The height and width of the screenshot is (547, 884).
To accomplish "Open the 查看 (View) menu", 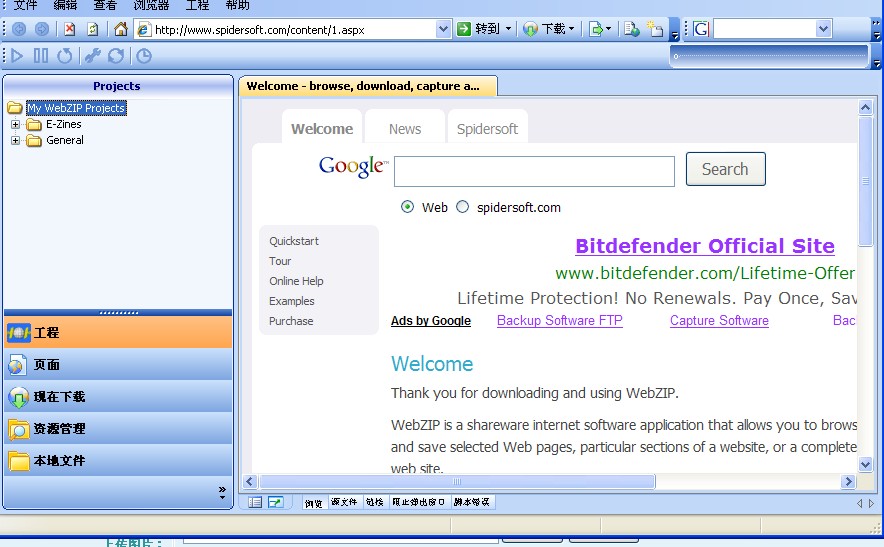I will 105,6.
